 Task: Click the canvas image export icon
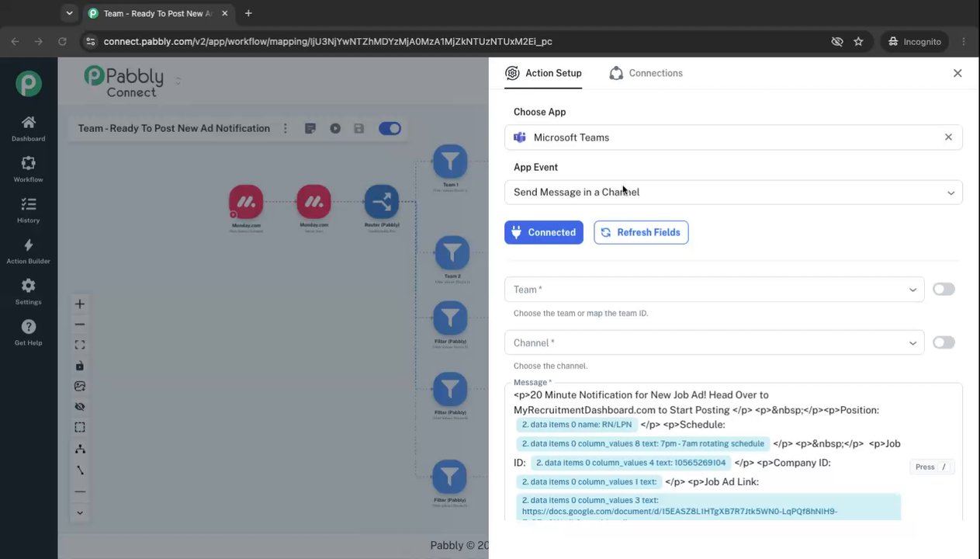pyautogui.click(x=80, y=386)
